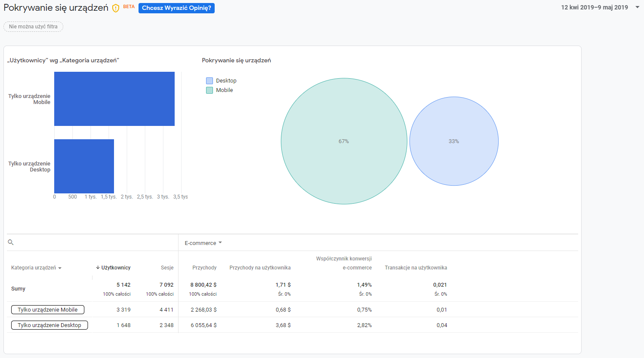
Task: Click the Tylko urządzenie Desktop bar in chart
Action: (84, 166)
